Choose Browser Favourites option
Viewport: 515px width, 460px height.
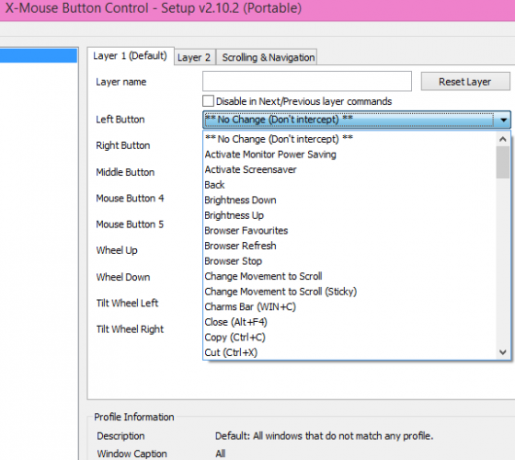(x=350, y=231)
